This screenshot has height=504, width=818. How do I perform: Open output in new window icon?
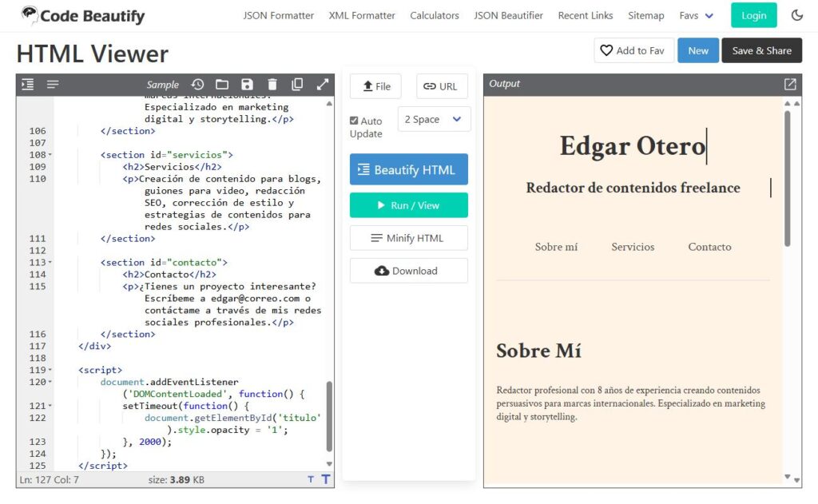[790, 84]
